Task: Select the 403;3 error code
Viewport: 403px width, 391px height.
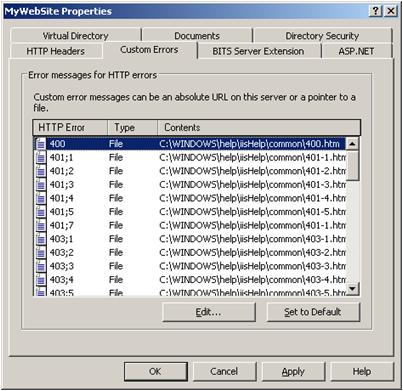Action: click(62, 266)
